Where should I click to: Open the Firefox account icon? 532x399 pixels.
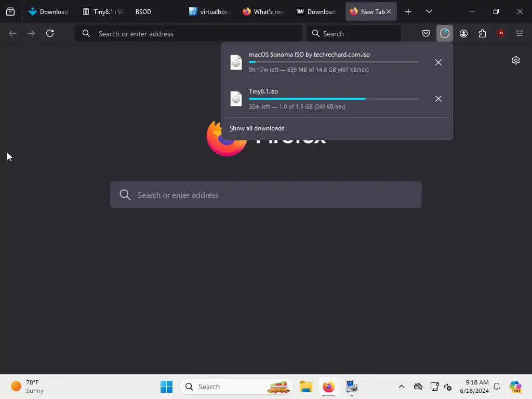coord(463,33)
